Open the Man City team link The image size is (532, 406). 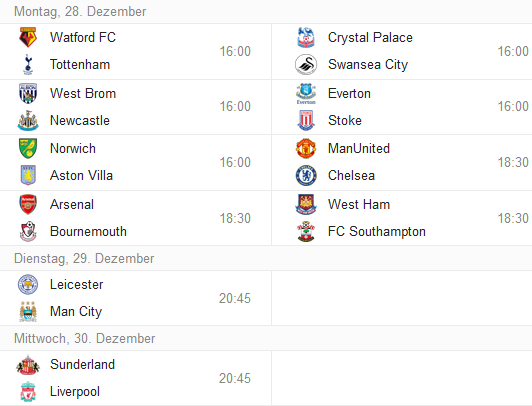pos(76,312)
